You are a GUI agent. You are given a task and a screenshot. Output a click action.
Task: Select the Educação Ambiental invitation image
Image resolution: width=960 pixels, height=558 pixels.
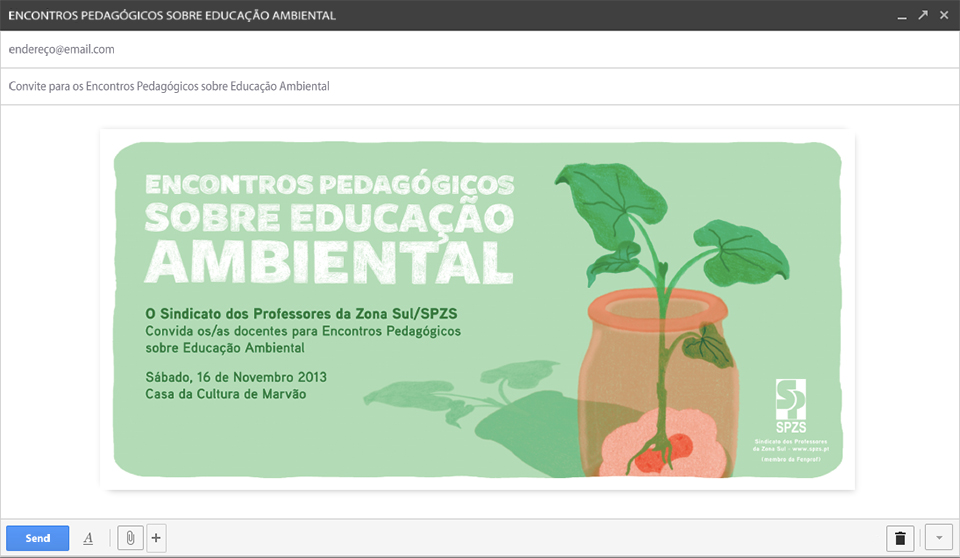[x=478, y=309]
